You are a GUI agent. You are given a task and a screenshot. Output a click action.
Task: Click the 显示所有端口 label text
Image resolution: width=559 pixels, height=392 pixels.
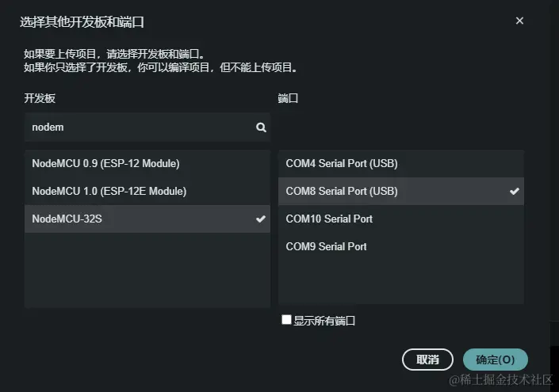324,321
